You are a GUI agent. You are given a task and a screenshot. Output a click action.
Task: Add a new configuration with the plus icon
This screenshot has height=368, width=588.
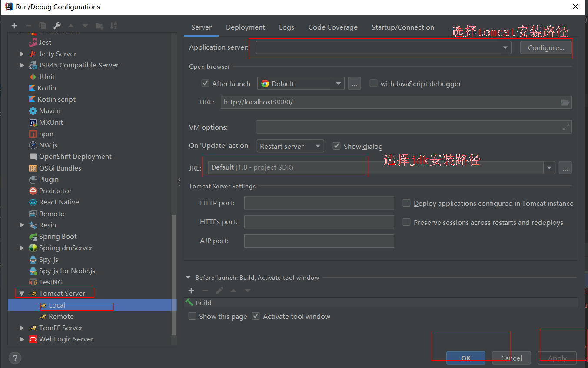point(14,26)
